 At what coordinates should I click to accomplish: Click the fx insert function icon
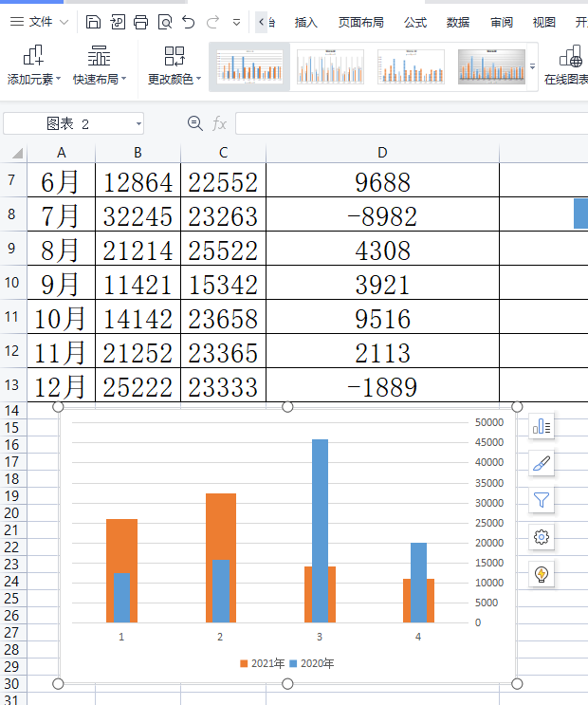[219, 123]
